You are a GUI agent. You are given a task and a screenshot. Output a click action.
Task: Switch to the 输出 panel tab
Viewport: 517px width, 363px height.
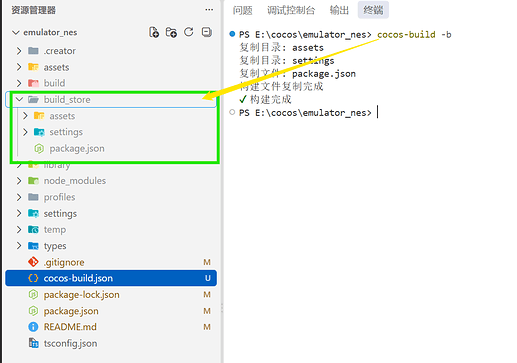tap(339, 10)
